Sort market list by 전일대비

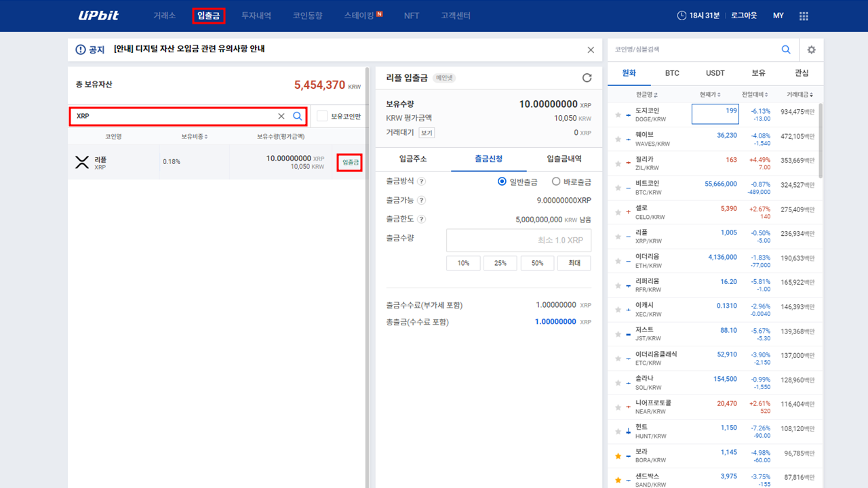click(x=755, y=94)
